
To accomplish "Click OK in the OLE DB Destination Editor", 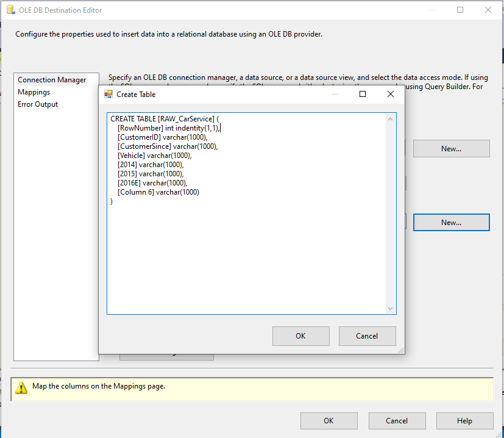I will coord(329,421).
